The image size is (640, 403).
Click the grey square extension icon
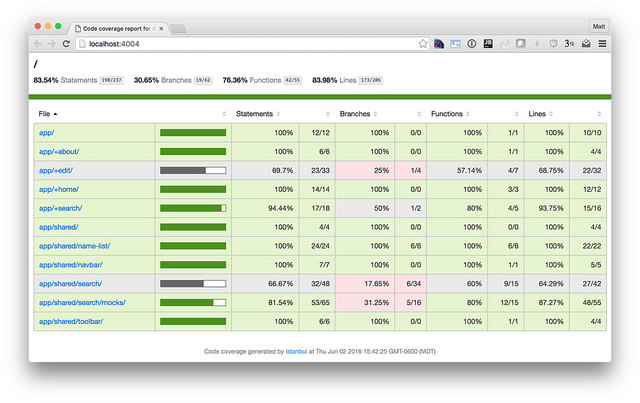(520, 44)
